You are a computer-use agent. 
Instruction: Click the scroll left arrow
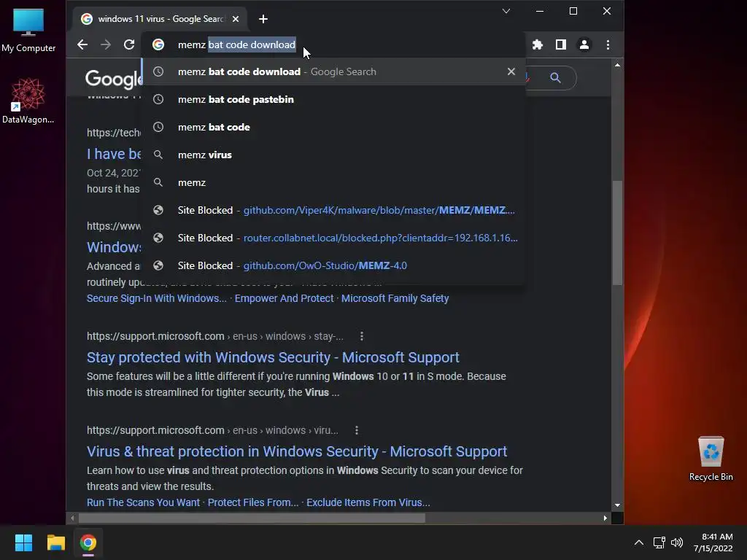click(x=72, y=518)
